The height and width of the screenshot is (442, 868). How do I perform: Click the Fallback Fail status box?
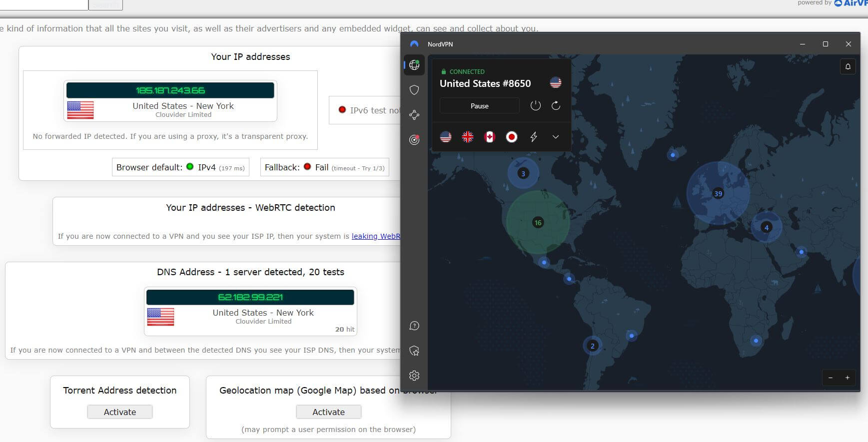324,167
